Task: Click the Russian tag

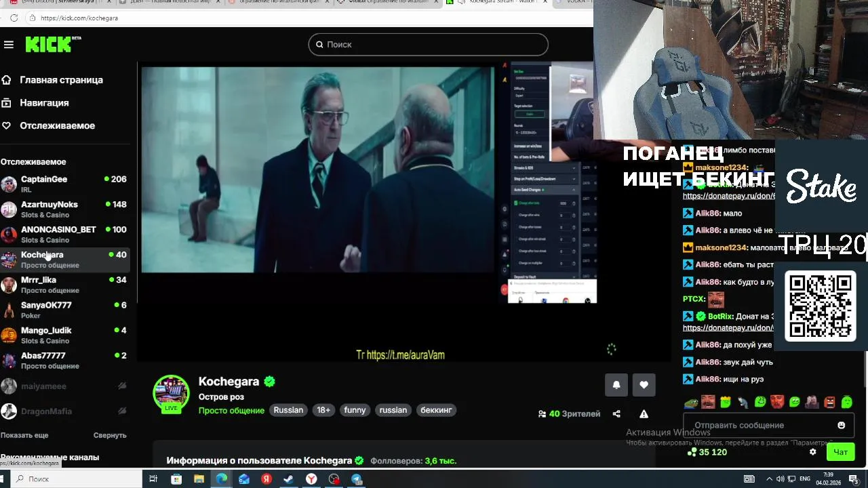Action: (x=288, y=410)
